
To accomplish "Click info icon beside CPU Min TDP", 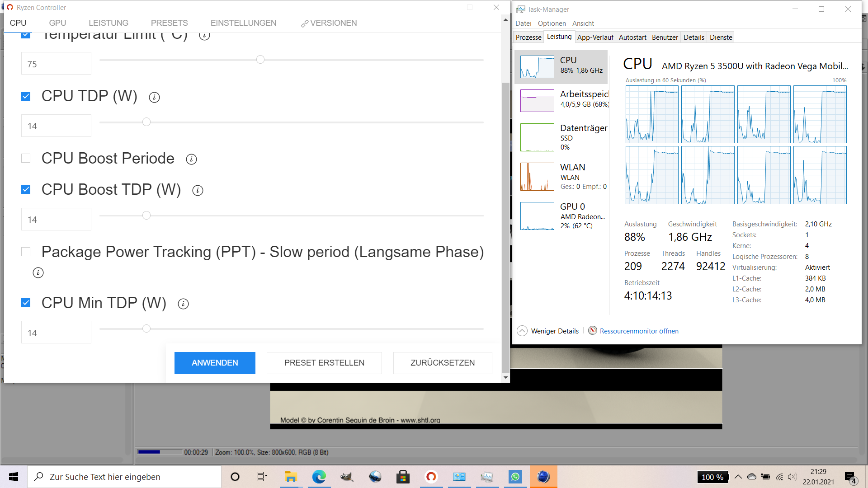I will click(183, 304).
